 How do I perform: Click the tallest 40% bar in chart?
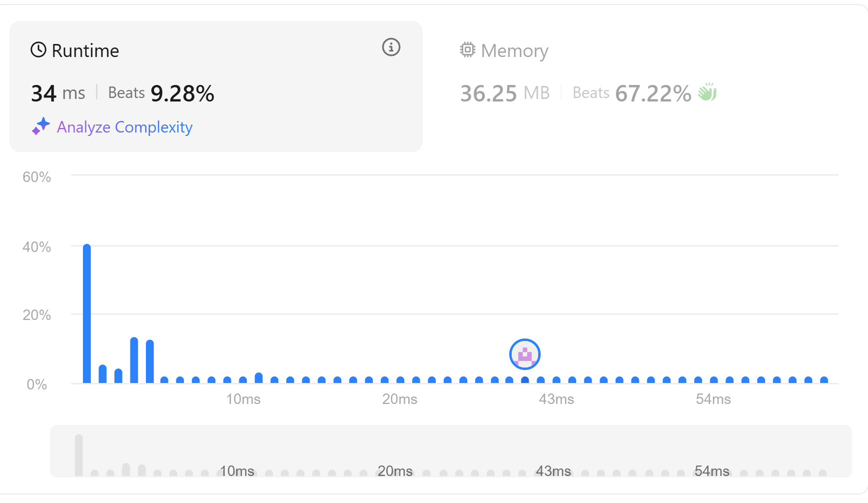(87, 313)
